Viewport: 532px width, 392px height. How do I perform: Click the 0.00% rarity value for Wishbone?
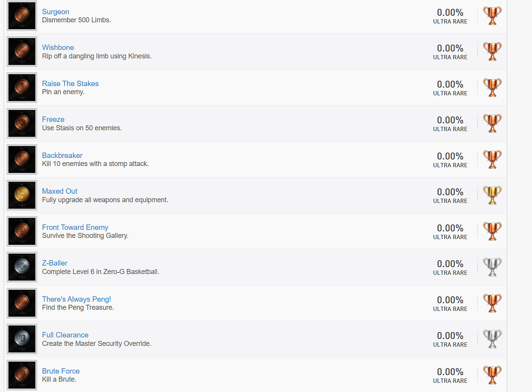pos(450,48)
